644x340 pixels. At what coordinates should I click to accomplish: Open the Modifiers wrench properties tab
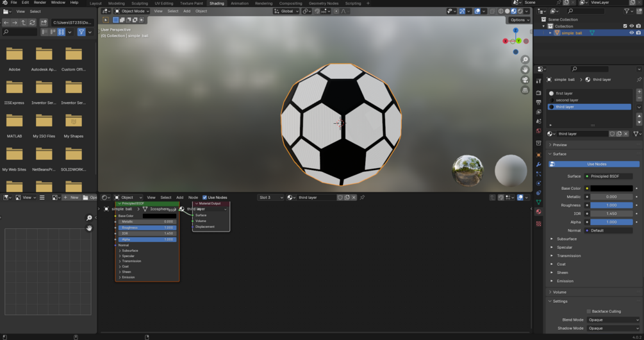coord(538,164)
